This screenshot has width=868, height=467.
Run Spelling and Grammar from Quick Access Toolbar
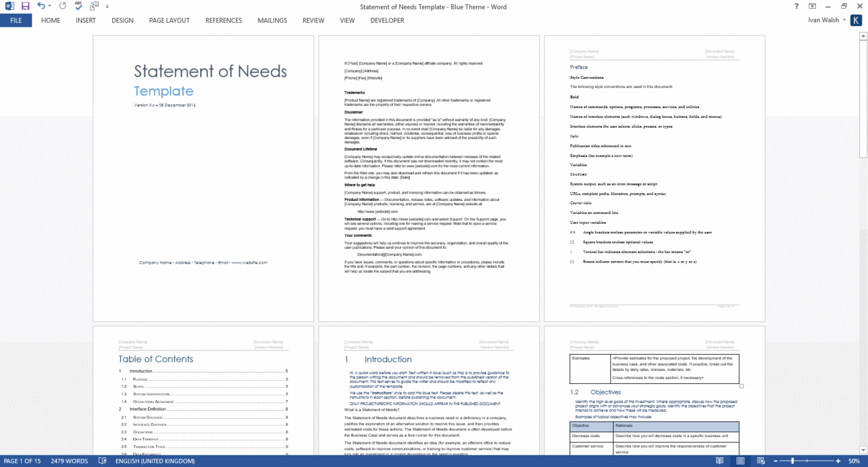(78, 6)
